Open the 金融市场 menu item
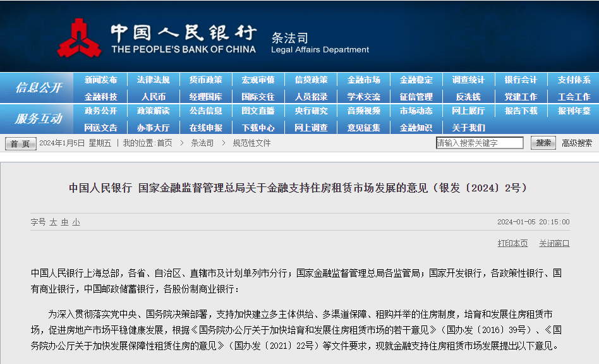The width and height of the screenshot is (599, 364). pyautogui.click(x=363, y=80)
